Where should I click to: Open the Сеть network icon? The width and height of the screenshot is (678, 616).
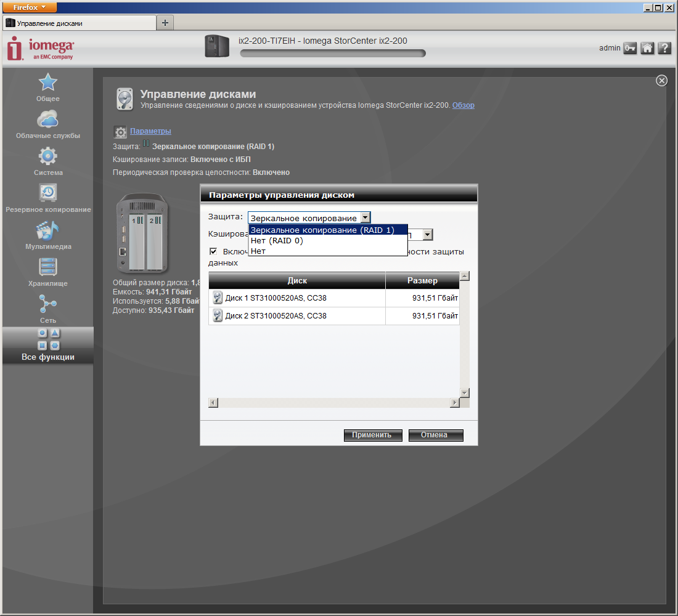47,304
